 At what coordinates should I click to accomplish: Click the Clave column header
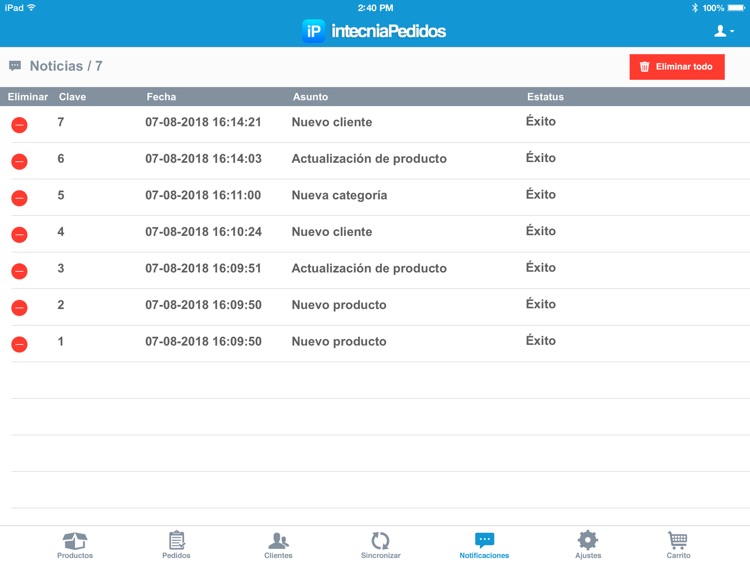coord(72,97)
